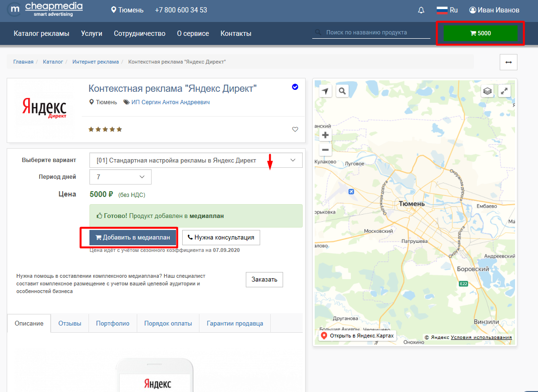Switch to the Описание tab
Image resolution: width=538 pixels, height=392 pixels.
[29, 324]
